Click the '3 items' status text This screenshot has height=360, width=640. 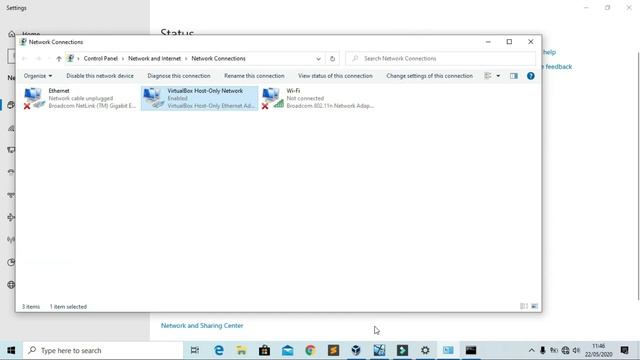(31, 307)
